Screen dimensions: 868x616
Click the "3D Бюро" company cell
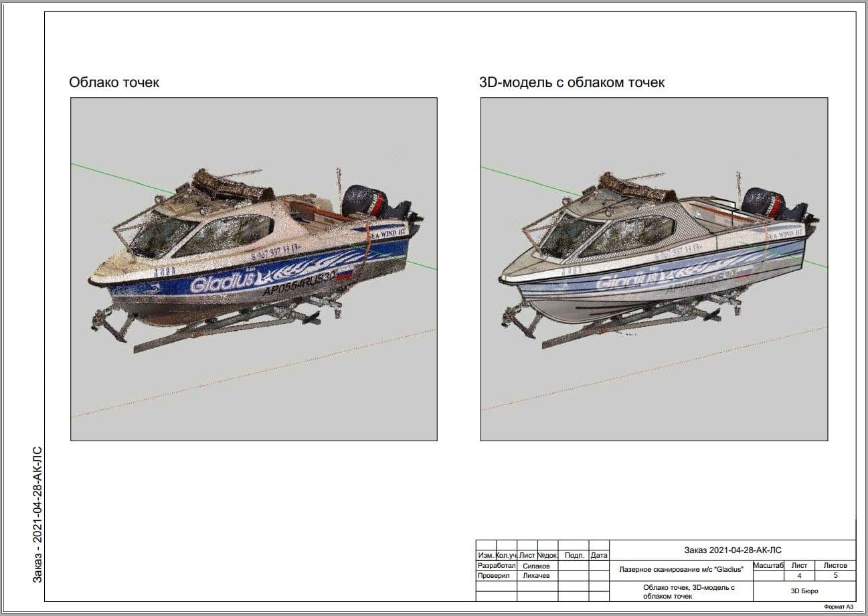pyautogui.click(x=804, y=591)
